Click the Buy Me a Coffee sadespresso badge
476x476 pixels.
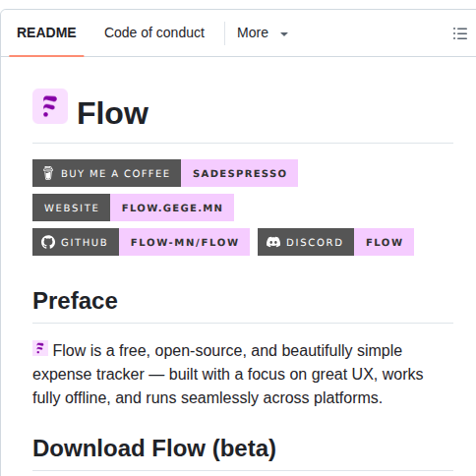pyautogui.click(x=165, y=173)
